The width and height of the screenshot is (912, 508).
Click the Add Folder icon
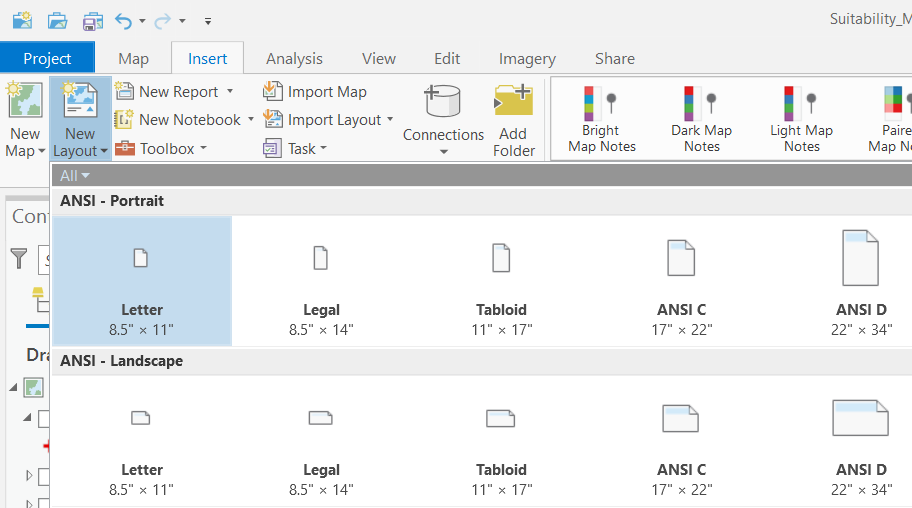coord(513,103)
